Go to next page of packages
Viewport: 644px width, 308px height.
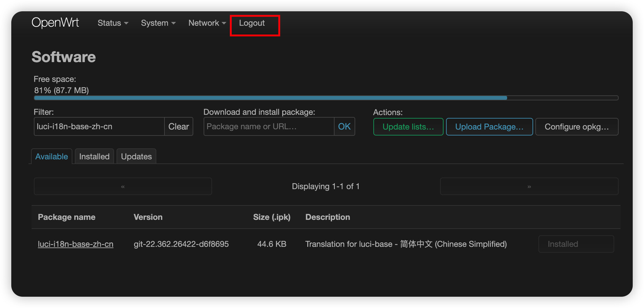(x=529, y=186)
